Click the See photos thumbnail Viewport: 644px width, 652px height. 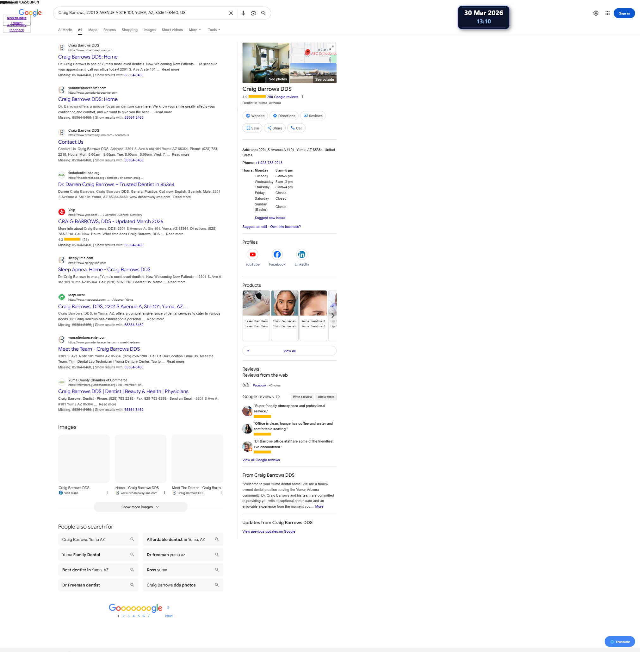[265, 63]
